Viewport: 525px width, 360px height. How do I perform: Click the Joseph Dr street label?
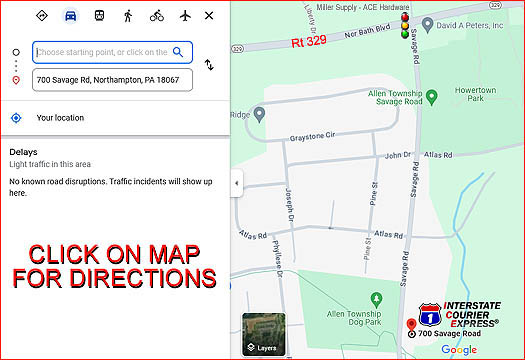coord(289,205)
